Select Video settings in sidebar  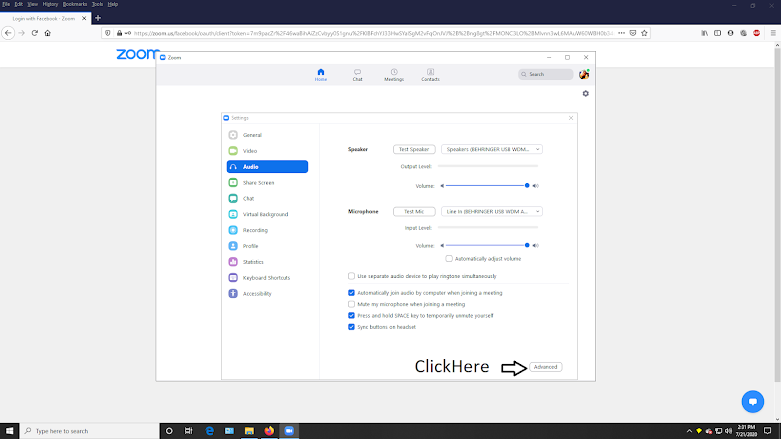coord(267,151)
